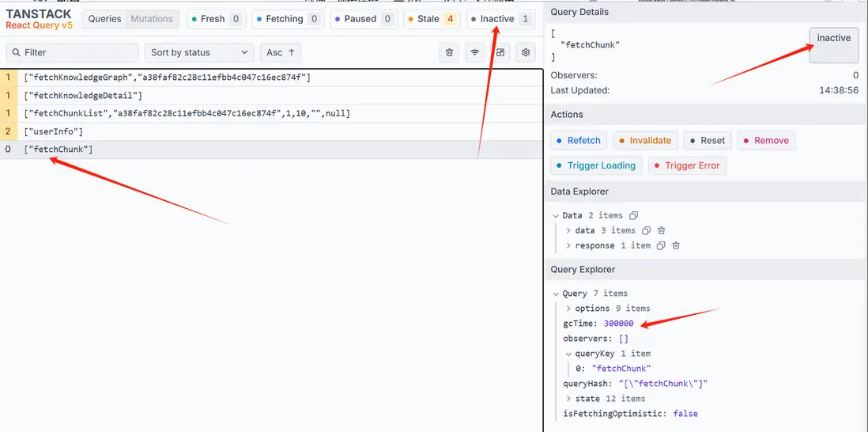The height and width of the screenshot is (432, 868).
Task: Click the Trigger Error button
Action: click(687, 165)
